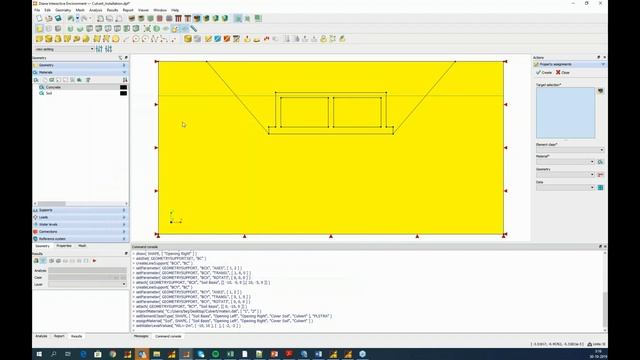Open the Element class dropdown

tap(570, 150)
